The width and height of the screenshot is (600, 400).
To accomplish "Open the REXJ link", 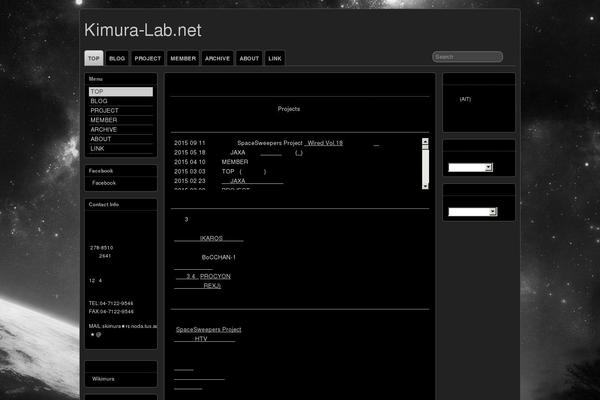I will pyautogui.click(x=197, y=286).
